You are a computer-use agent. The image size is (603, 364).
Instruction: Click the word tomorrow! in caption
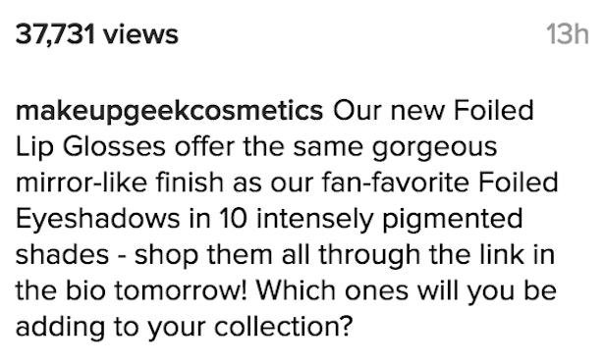click(x=181, y=289)
